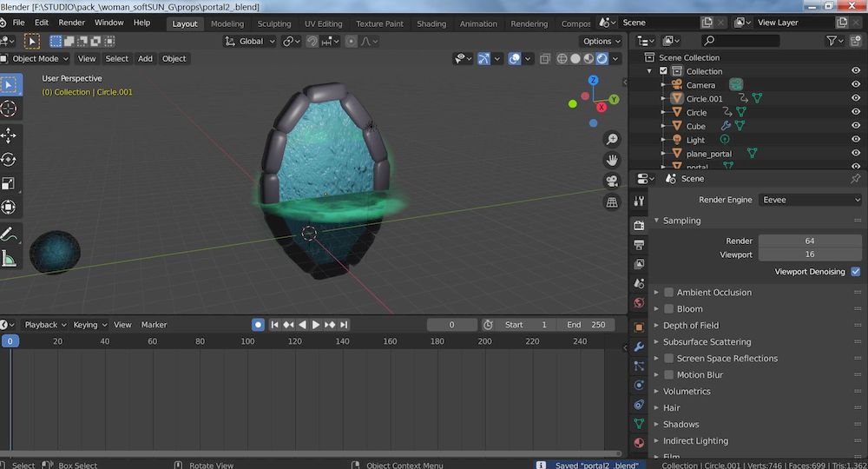Select the Cursor tool in the toolbar

click(9, 109)
